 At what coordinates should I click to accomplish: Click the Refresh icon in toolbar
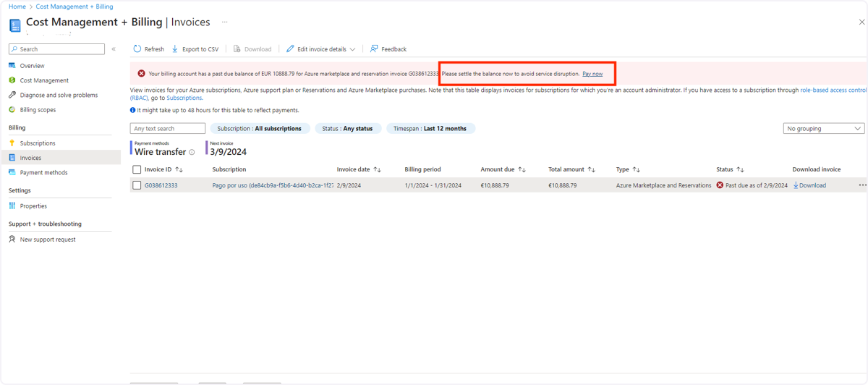[x=137, y=49]
